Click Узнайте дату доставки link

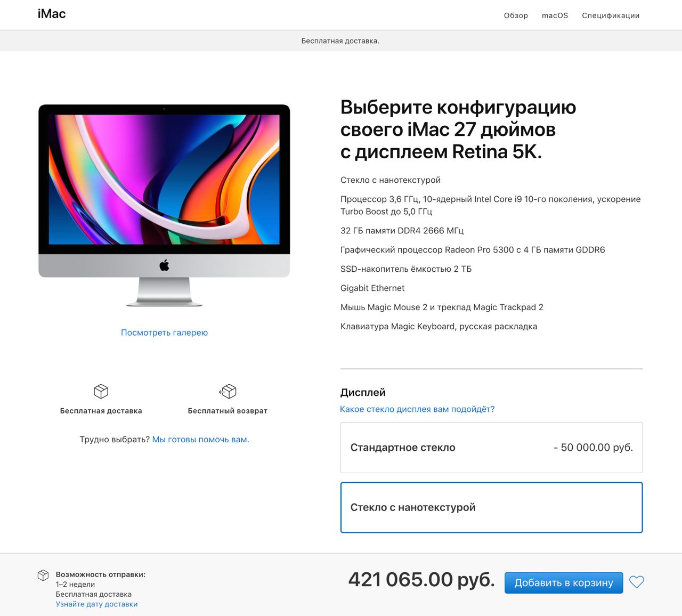coord(96,604)
